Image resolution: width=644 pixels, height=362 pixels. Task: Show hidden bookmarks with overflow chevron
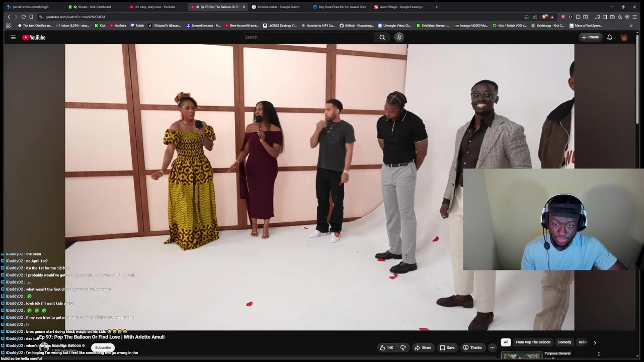pyautogui.click(x=631, y=25)
